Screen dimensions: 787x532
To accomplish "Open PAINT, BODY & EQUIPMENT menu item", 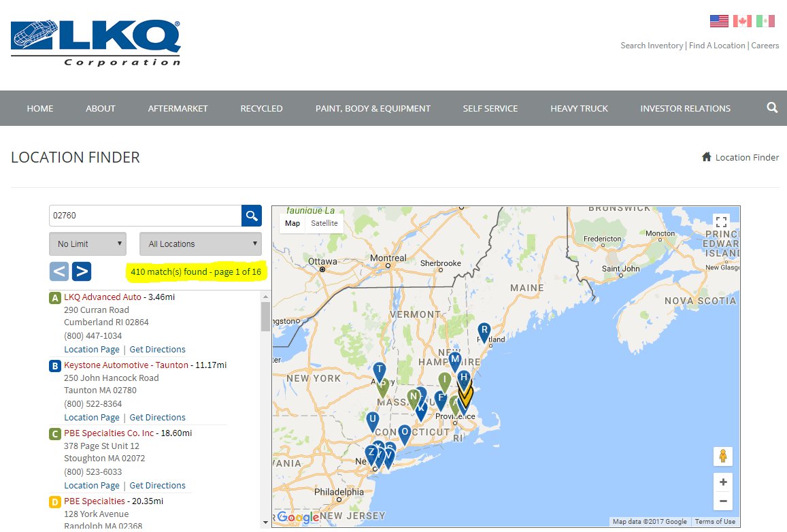I will (x=373, y=108).
